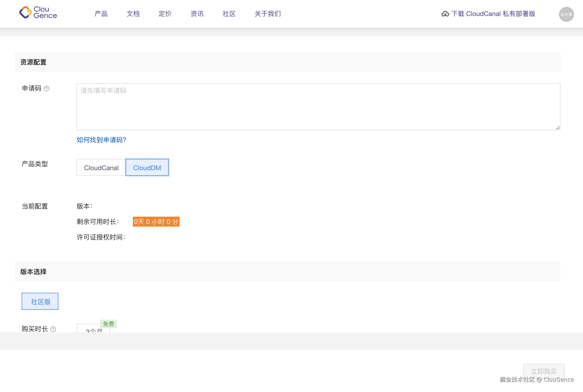
Task: Click 下载 CloudCanal 私有部署版 link
Action: click(x=493, y=14)
